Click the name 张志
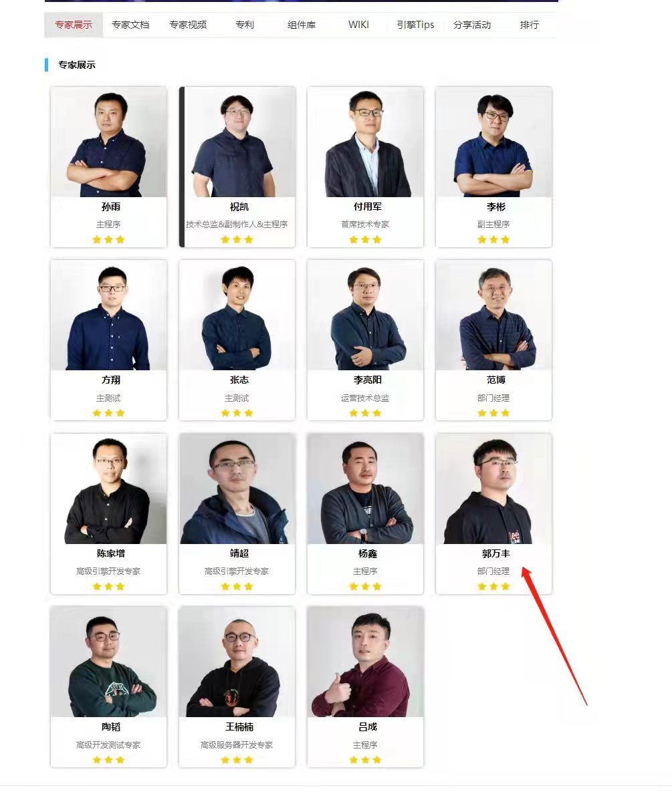This screenshot has width=672, height=792. pos(239,380)
